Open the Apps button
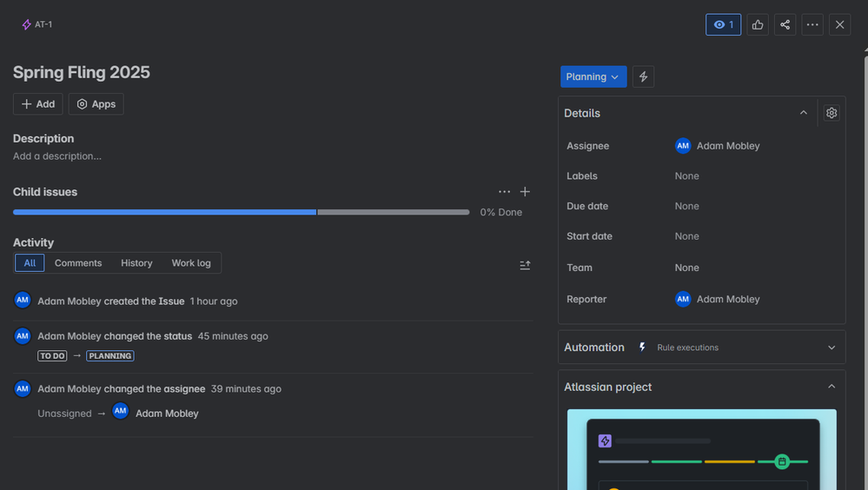This screenshot has width=868, height=490. point(96,104)
